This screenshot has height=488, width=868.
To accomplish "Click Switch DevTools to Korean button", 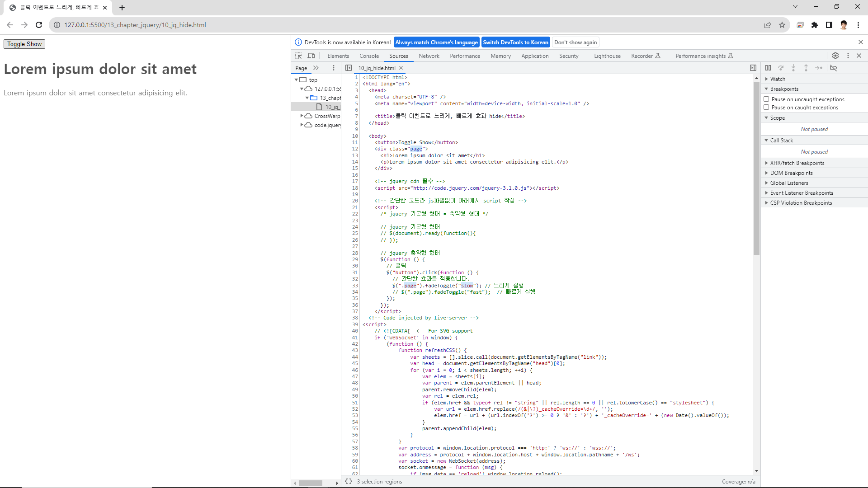I will pos(515,42).
